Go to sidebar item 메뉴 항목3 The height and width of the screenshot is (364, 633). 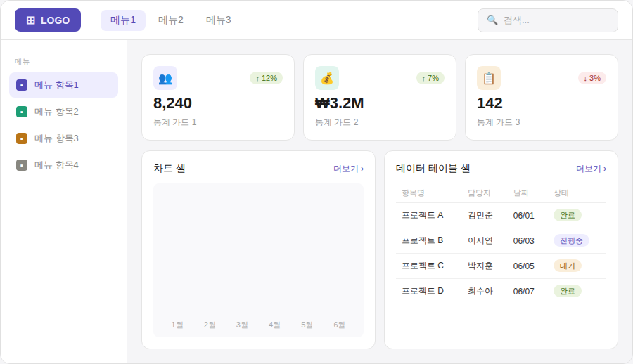coord(63,138)
